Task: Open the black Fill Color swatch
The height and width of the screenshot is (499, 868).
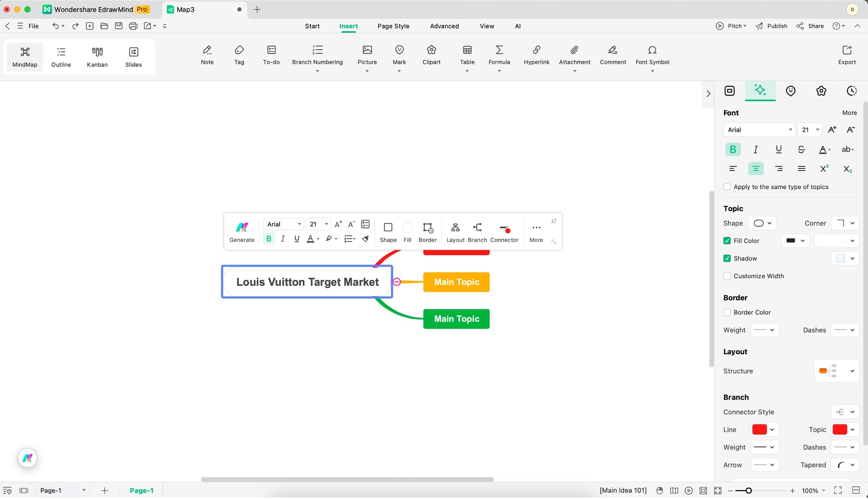Action: click(x=795, y=241)
